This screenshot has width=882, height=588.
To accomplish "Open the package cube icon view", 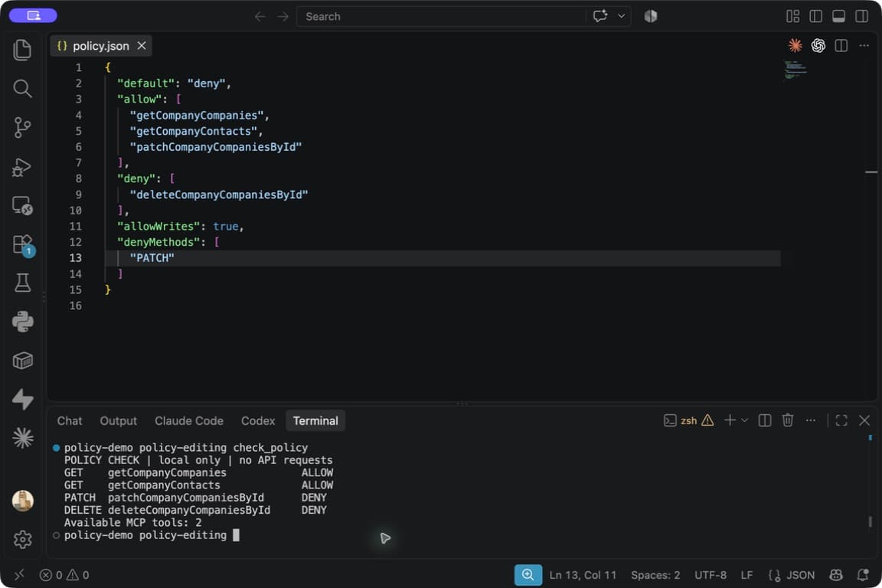I will coord(22,360).
